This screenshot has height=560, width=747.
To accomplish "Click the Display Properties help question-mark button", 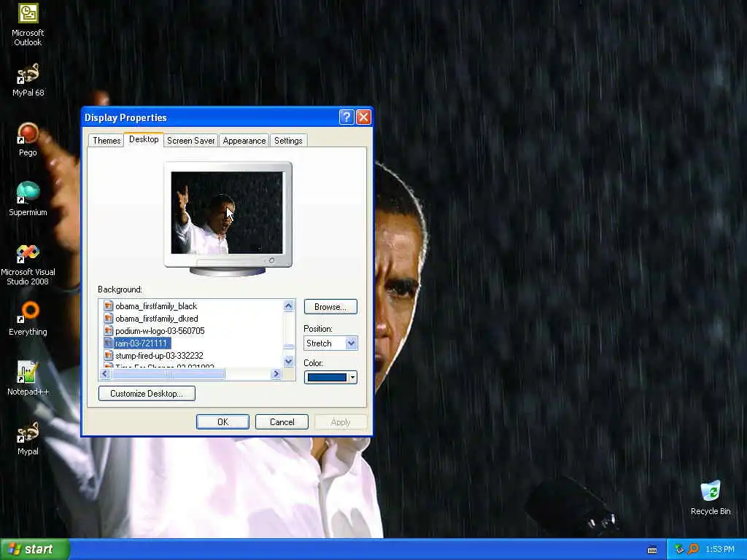I will coord(347,117).
